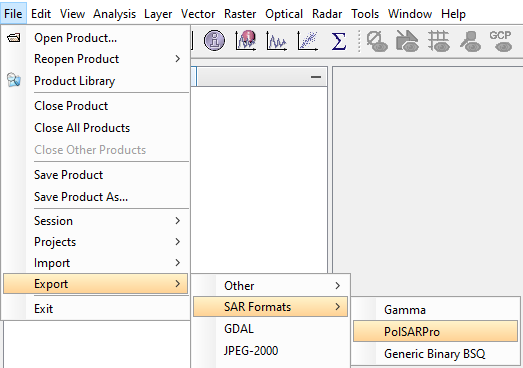
Task: Expand the Import submenu
Action: tap(95, 263)
